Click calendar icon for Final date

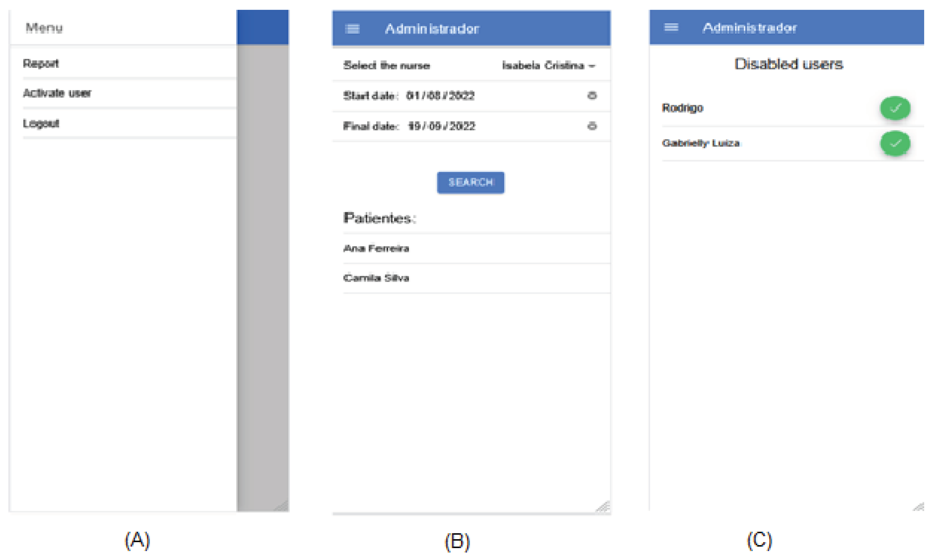pyautogui.click(x=592, y=126)
